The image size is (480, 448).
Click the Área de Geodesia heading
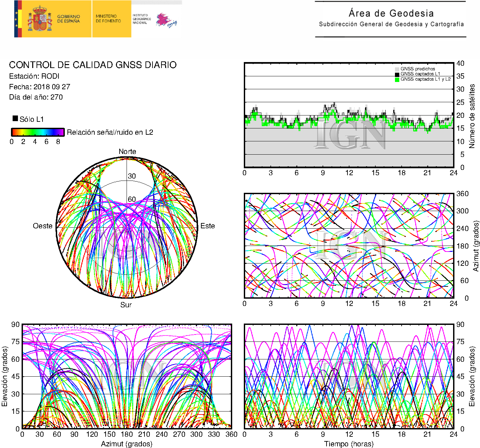click(x=391, y=13)
